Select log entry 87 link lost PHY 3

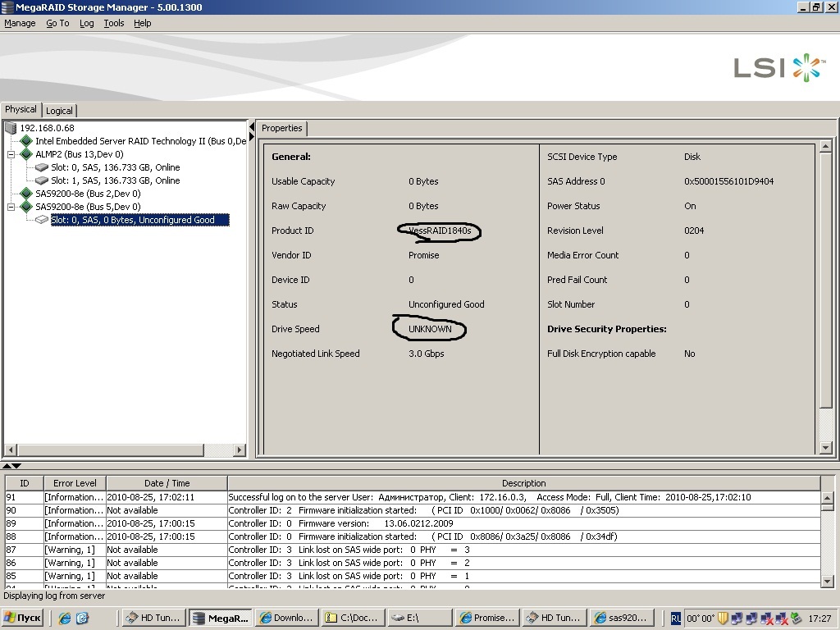[x=413, y=550]
